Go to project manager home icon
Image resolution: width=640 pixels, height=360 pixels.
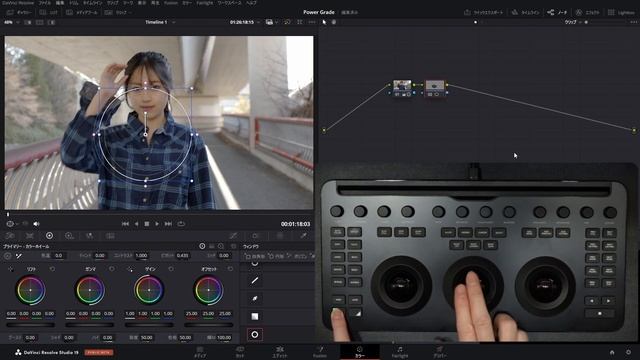click(x=612, y=352)
